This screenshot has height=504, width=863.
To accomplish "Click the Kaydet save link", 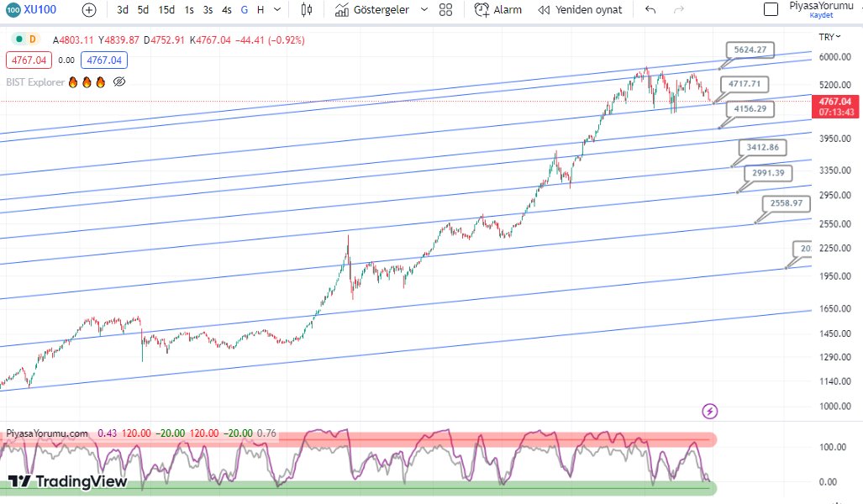I will (x=821, y=15).
